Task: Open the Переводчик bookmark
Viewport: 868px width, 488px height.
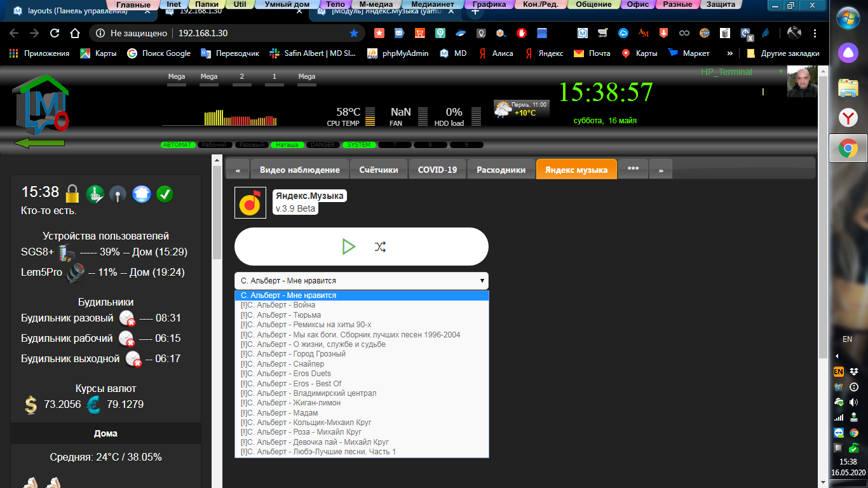Action: [x=230, y=53]
